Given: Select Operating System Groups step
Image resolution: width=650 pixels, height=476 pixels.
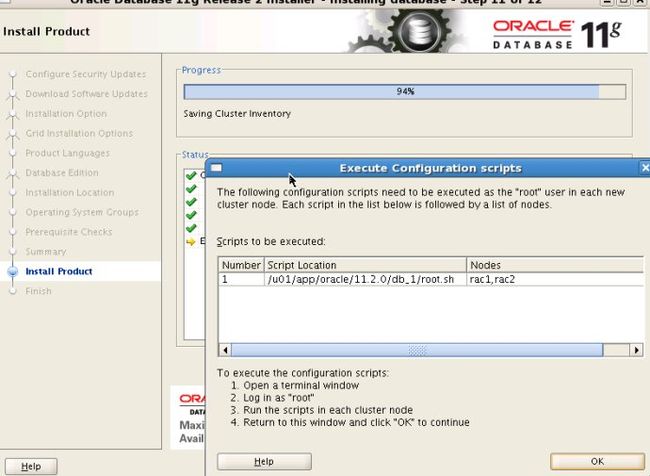Looking at the screenshot, I should point(82,212).
